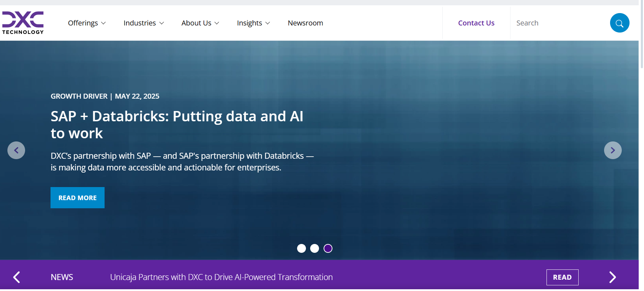Select the second carousel dot
The height and width of the screenshot is (291, 644).
coord(314,249)
